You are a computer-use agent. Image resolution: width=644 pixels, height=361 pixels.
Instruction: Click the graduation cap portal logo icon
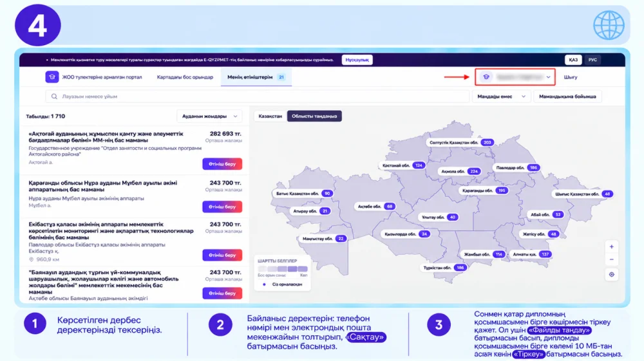click(x=52, y=77)
